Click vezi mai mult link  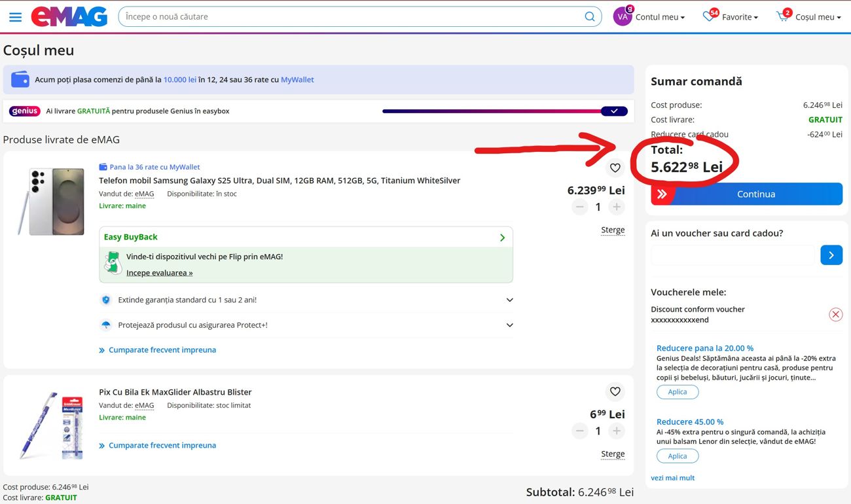tap(673, 478)
